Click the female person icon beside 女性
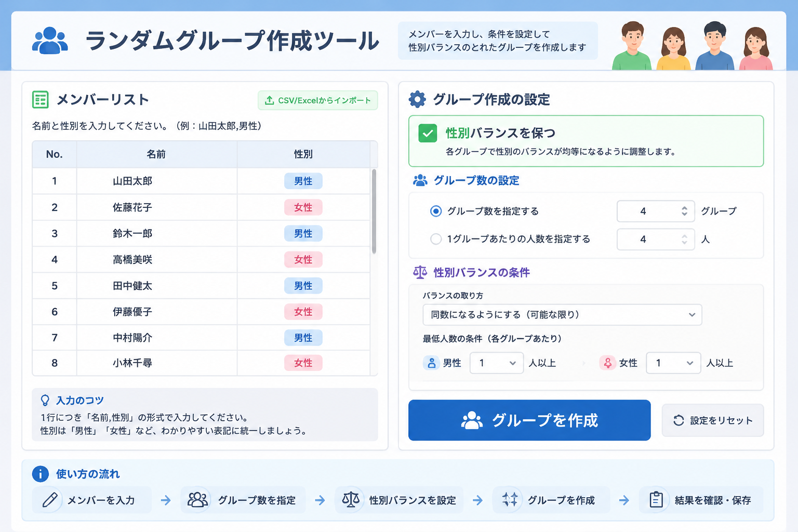The image size is (798, 532). click(607, 363)
